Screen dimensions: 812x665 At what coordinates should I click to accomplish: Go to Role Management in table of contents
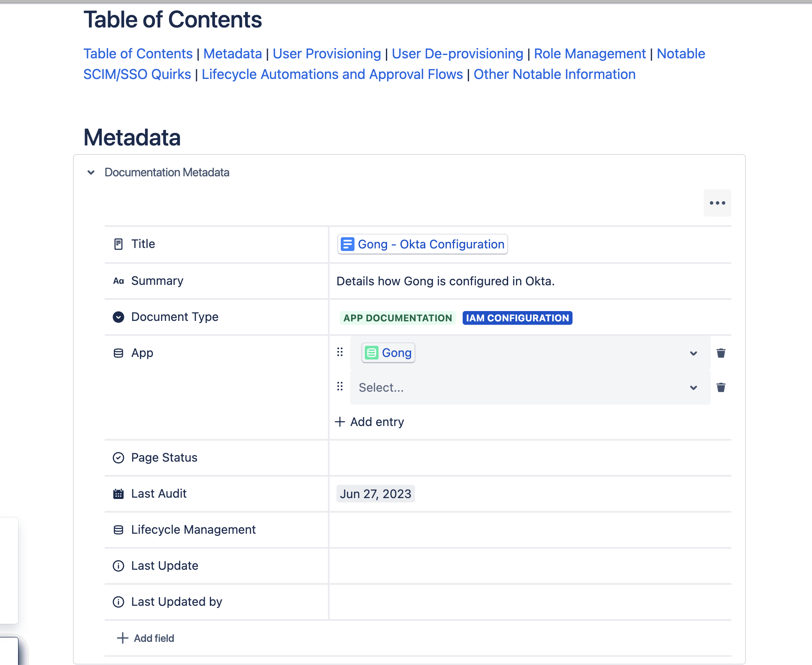click(x=590, y=54)
